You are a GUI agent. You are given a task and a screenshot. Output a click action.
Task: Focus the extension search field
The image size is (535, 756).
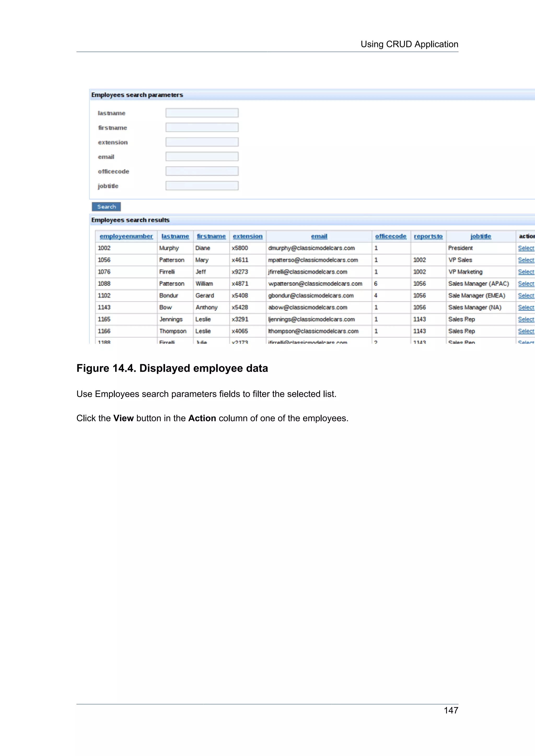pos(202,142)
